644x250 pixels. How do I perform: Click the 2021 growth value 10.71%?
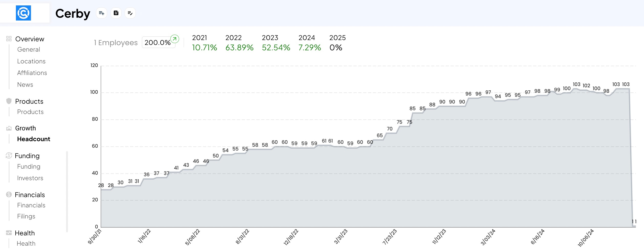tap(204, 48)
